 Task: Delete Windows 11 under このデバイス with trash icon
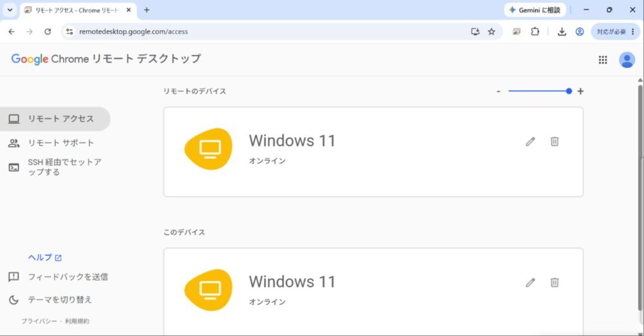[554, 283]
